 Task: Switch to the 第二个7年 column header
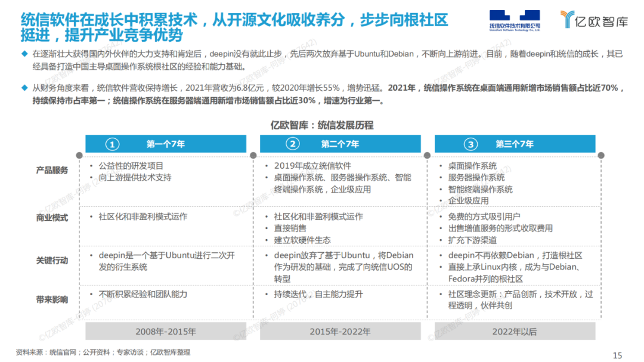point(340,144)
